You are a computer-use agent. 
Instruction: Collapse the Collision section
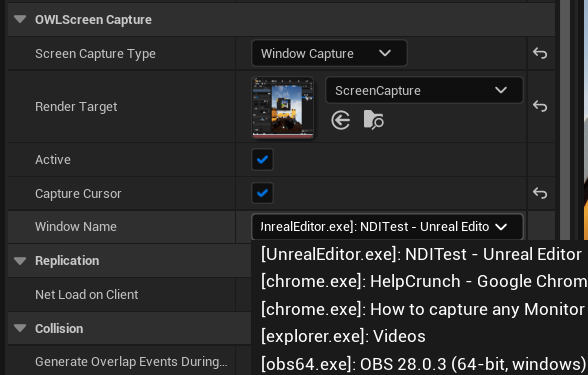click(20, 328)
